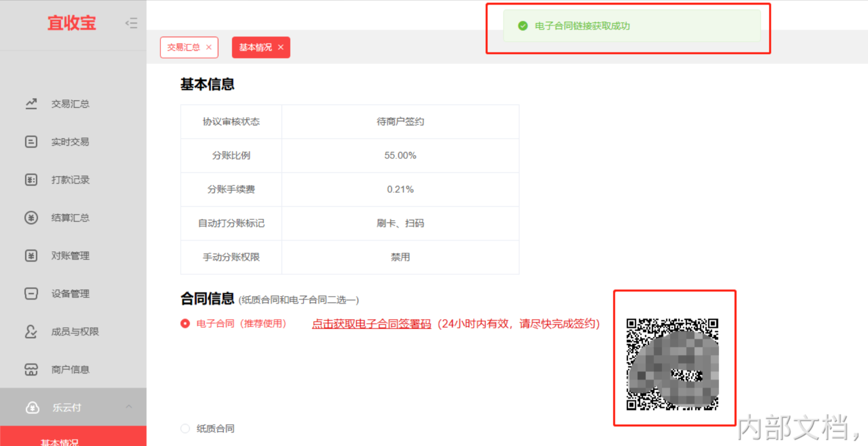
Task: Collapse the sidebar using the fold icon
Action: point(131,23)
